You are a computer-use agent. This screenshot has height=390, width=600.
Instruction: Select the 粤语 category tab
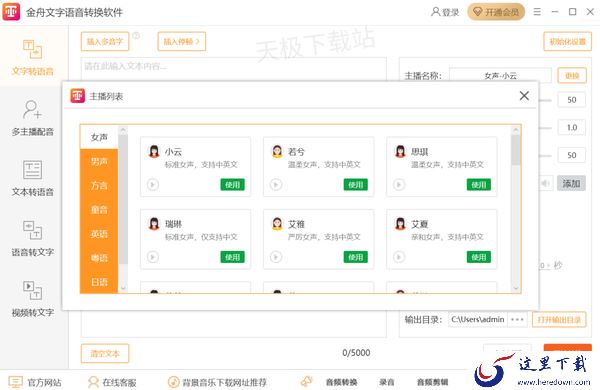pos(99,258)
